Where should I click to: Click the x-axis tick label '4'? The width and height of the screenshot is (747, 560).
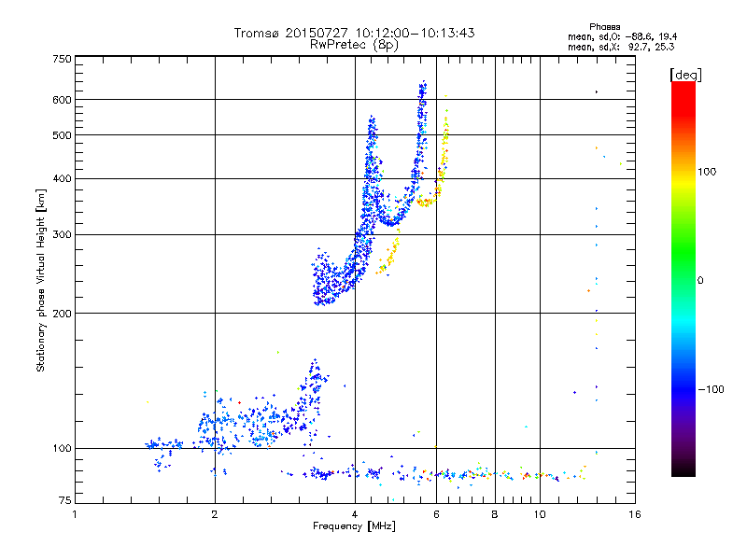[x=355, y=514]
